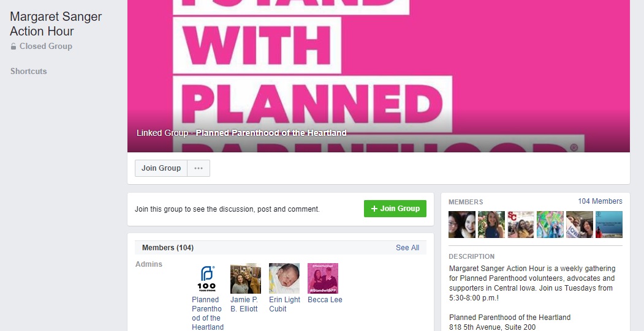
Task: Click the Closed Group lock icon
Action: [13, 46]
